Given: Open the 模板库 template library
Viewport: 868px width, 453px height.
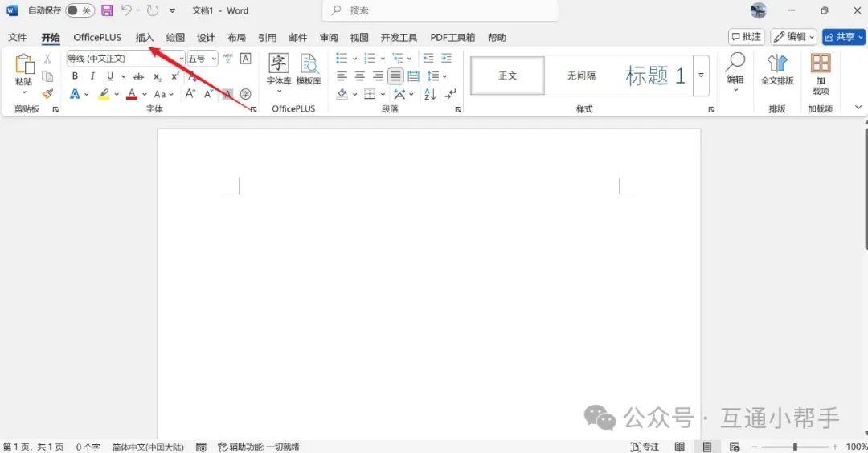Looking at the screenshot, I should coord(309,70).
